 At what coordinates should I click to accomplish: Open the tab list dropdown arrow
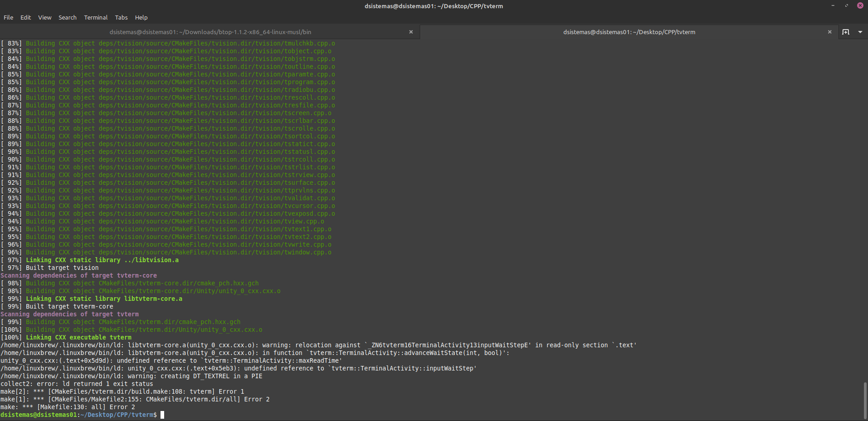click(x=861, y=32)
